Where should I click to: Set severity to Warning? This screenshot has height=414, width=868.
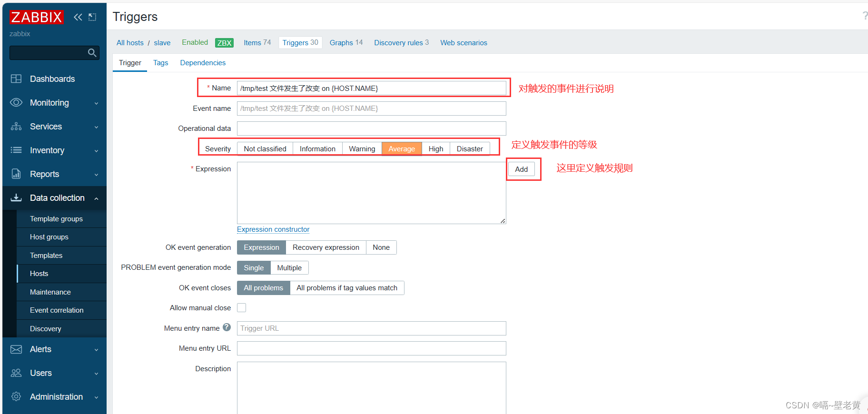coord(362,149)
